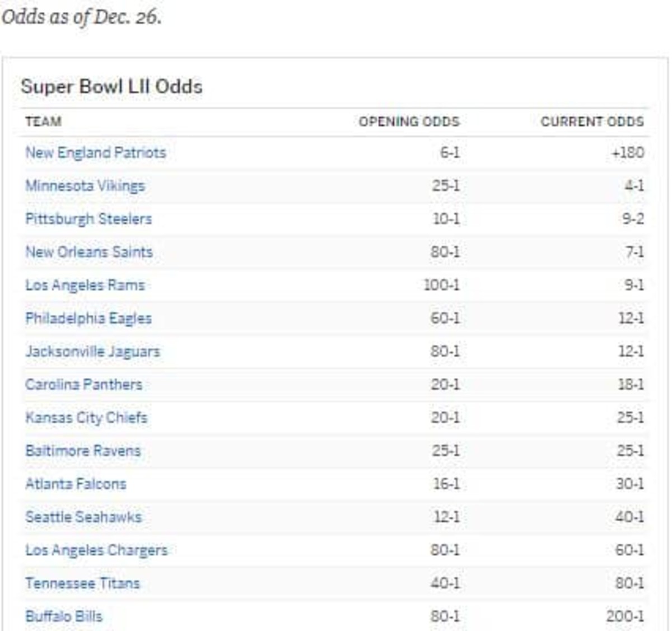This screenshot has width=672, height=631.
Task: Click the Atlanta Falcons team link
Action: coord(76,484)
